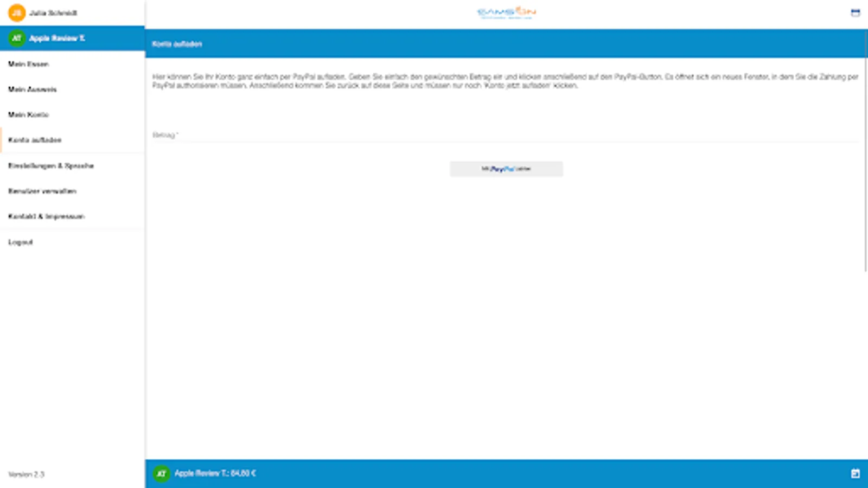868x488 pixels.
Task: Open Konto aufladen menu item
Action: tap(72, 140)
